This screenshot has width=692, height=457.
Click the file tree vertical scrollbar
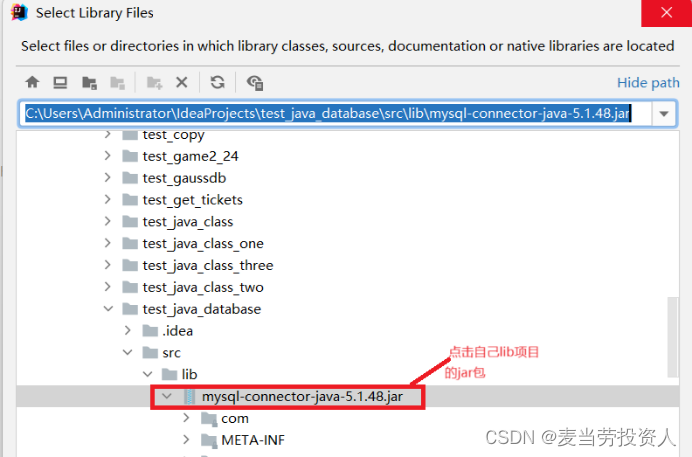[673, 337]
